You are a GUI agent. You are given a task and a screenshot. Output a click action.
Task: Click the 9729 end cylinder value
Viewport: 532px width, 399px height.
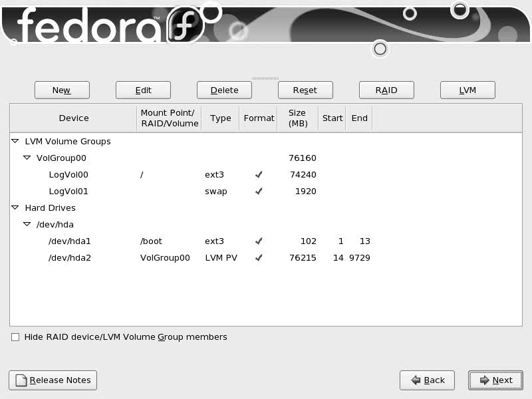pos(360,258)
